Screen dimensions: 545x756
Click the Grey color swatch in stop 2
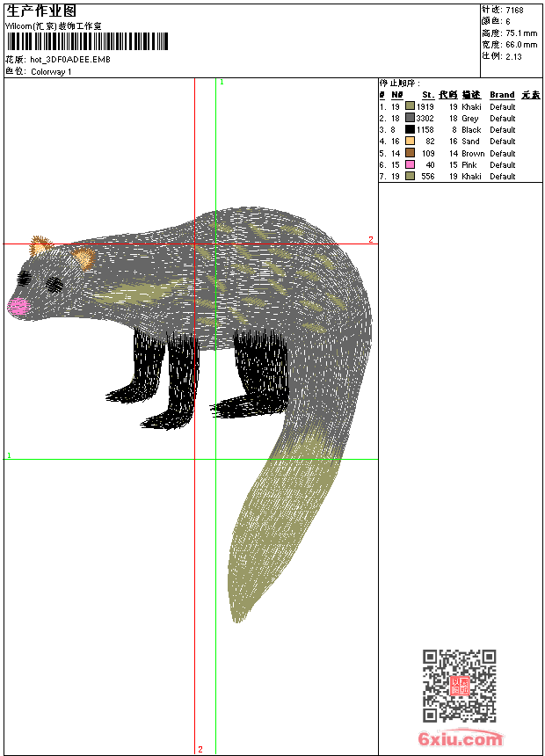[410, 118]
